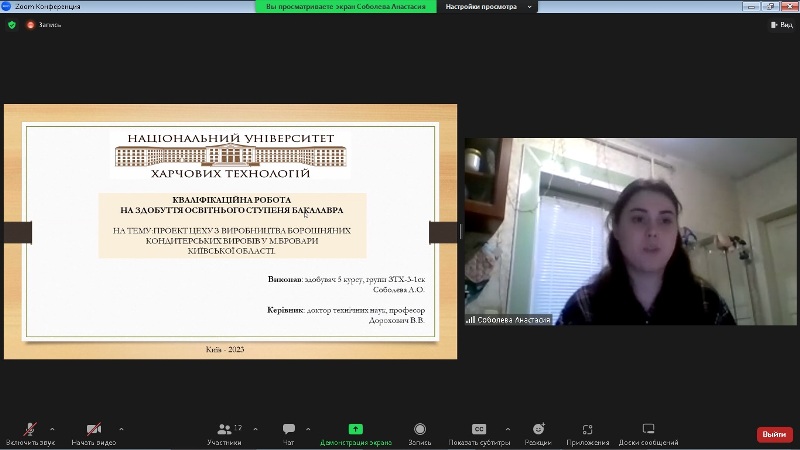Click the network signal bars icon on video
The height and width of the screenshot is (450, 800).
click(x=470, y=320)
